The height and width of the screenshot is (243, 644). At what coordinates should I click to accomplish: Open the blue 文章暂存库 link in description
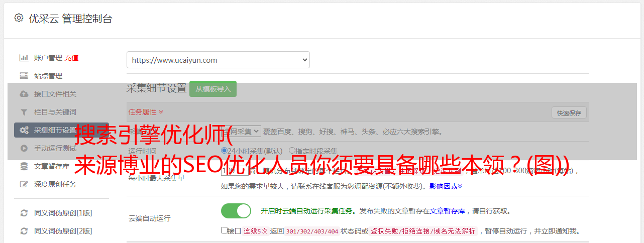pos(447,211)
